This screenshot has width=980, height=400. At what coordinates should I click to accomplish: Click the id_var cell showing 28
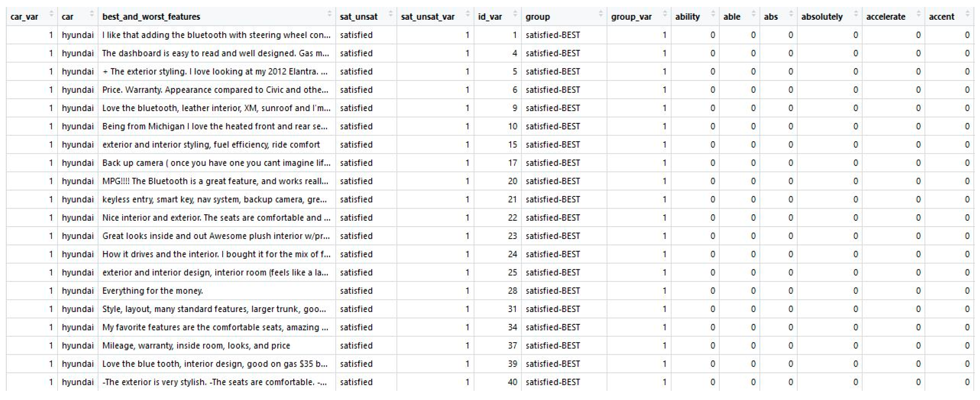tap(512, 291)
